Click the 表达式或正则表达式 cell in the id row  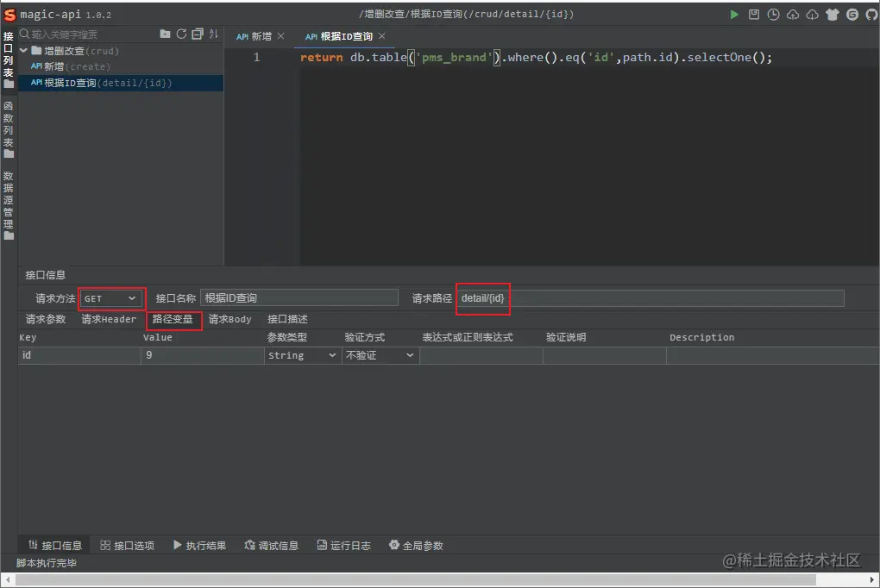[481, 355]
